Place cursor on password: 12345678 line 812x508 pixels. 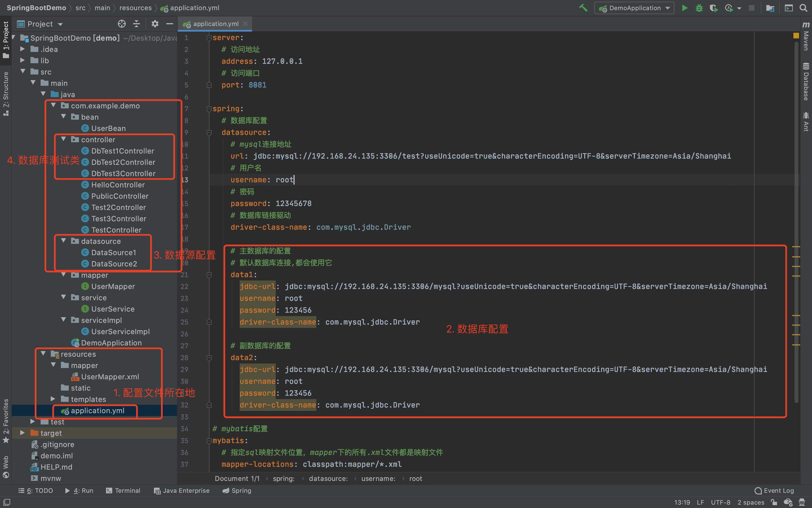pyautogui.click(x=271, y=203)
